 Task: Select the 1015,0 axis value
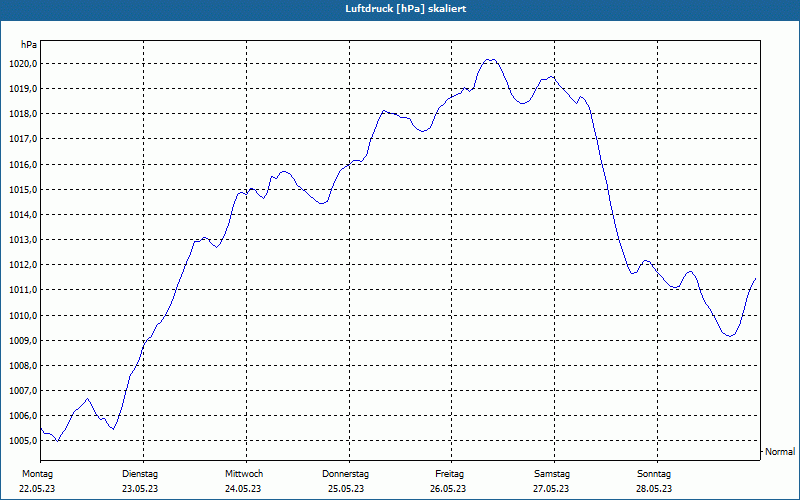pos(23,189)
